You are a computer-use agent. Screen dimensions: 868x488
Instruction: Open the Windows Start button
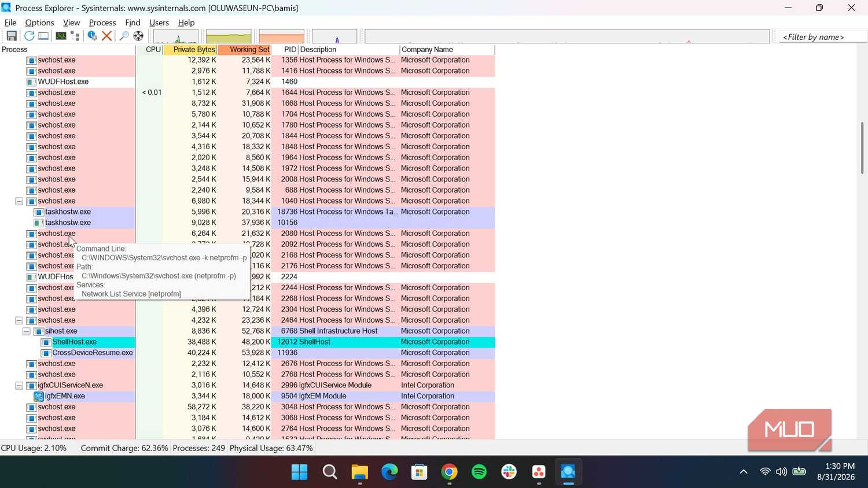pyautogui.click(x=300, y=472)
